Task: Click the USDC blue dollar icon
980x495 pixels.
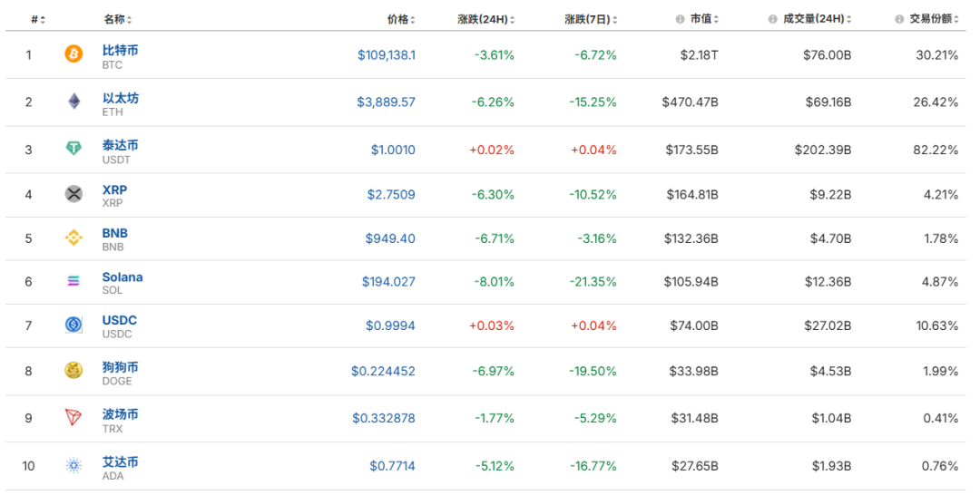Action: (x=73, y=325)
